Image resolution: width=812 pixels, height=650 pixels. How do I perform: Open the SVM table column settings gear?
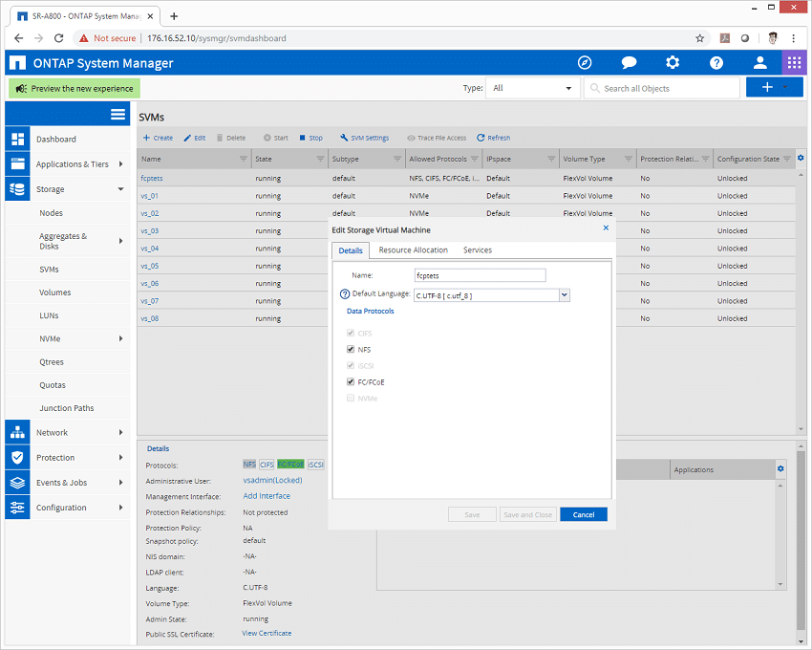[x=801, y=158]
